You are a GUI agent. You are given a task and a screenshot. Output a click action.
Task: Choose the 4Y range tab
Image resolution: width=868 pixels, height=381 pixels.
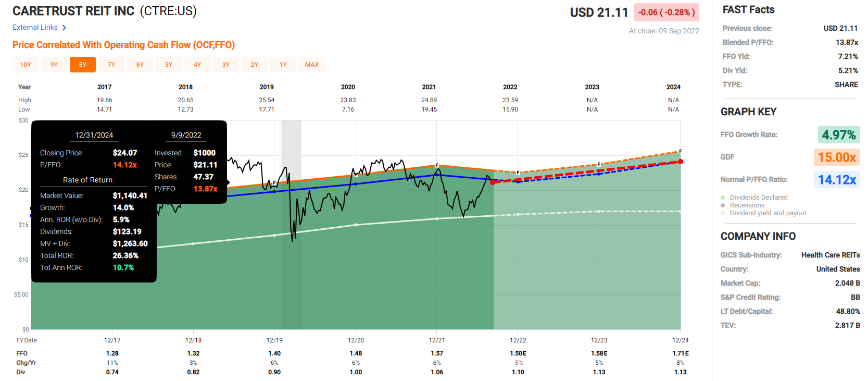click(197, 65)
